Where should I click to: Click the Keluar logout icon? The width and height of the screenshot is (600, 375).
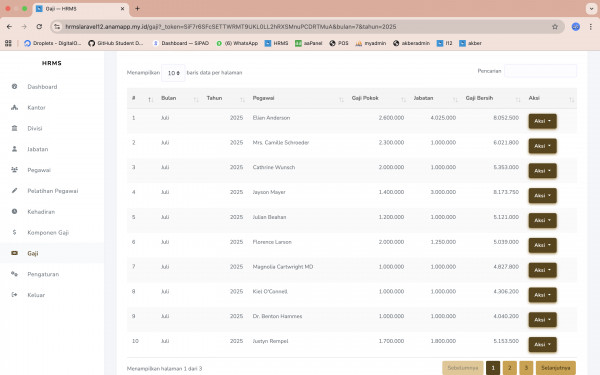coord(15,295)
